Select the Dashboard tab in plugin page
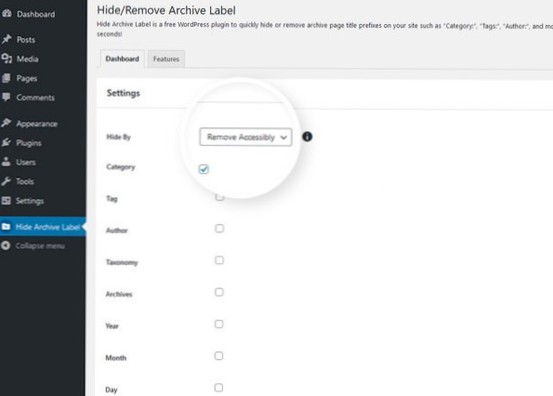The width and height of the screenshot is (553, 396). coord(122,59)
